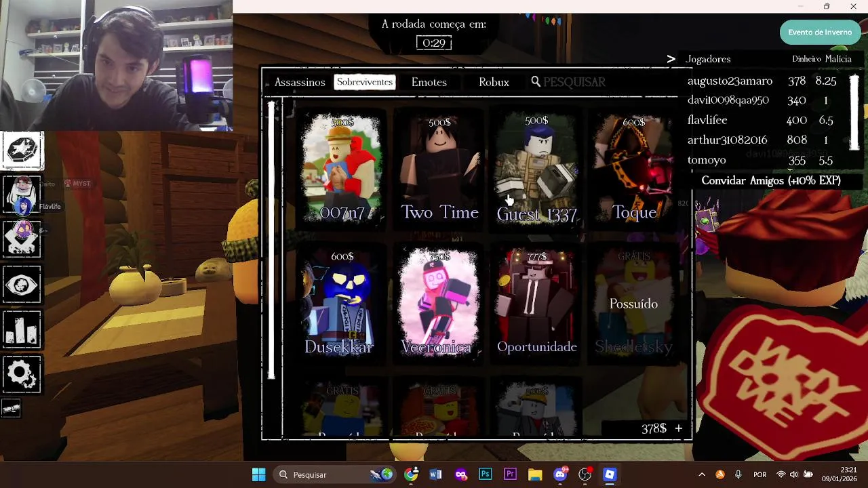The image size is (868, 488).
Task: Select the Oportunidade survivor card
Action: [536, 304]
